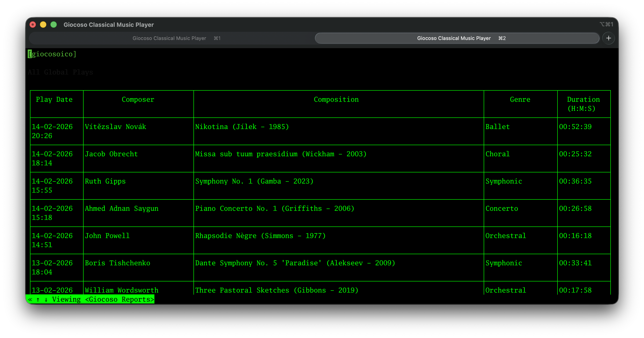Select the Play Date column header
Viewport: 644px width, 338px height.
(x=54, y=99)
